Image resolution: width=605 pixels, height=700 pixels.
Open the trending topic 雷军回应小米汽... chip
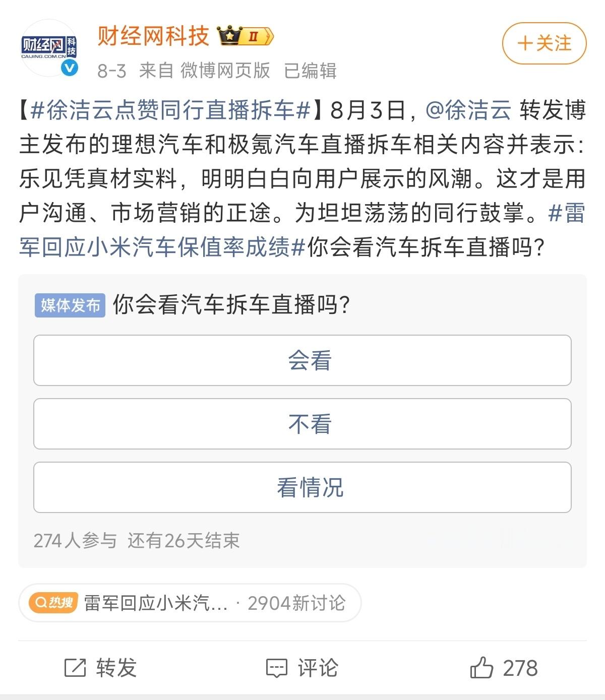(x=190, y=603)
